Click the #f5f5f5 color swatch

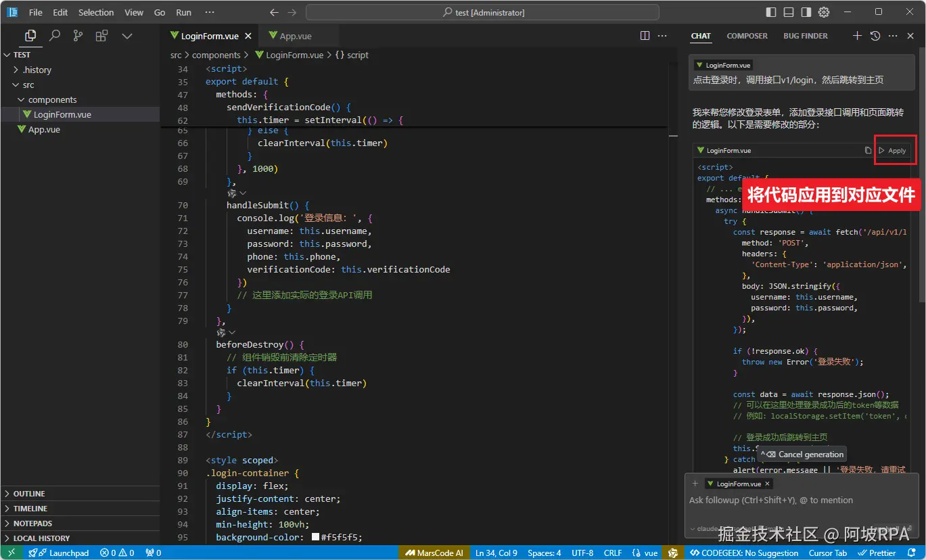click(315, 537)
